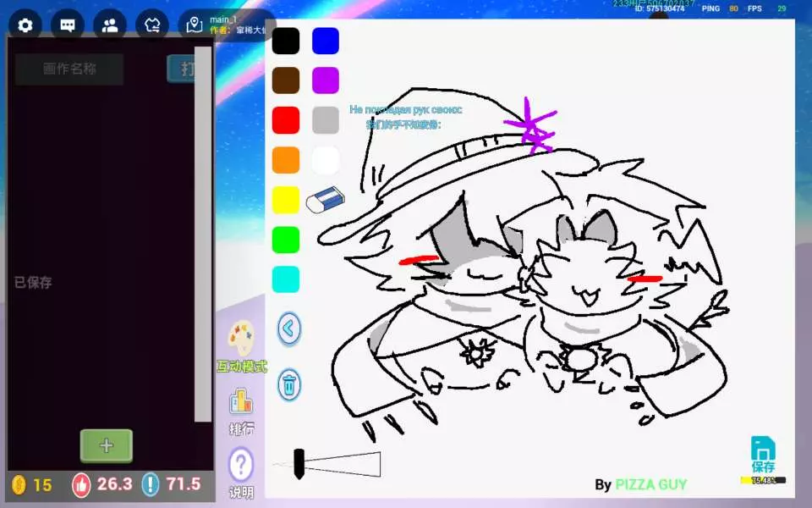Click the 排行 ranking label
Screen dimensions: 812x508
(x=242, y=428)
